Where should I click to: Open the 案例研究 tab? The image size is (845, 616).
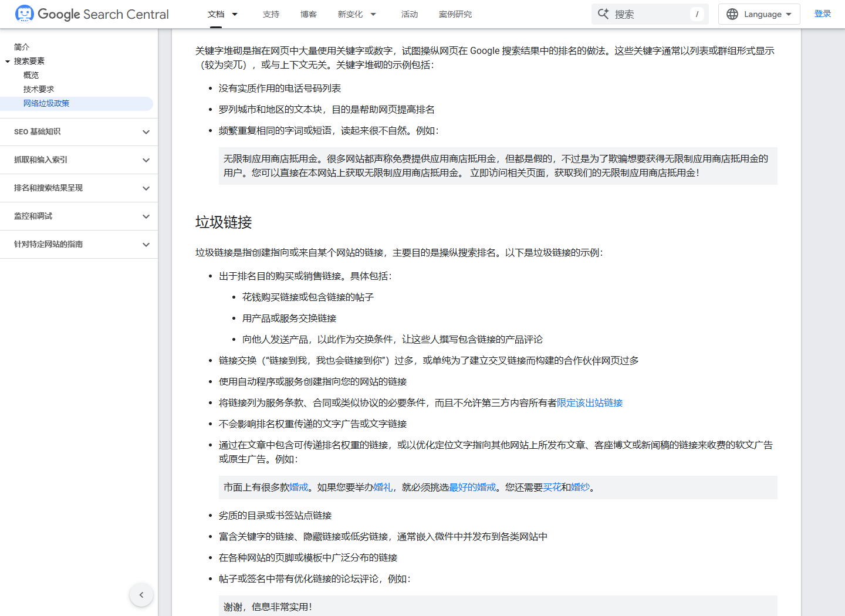pyautogui.click(x=455, y=14)
